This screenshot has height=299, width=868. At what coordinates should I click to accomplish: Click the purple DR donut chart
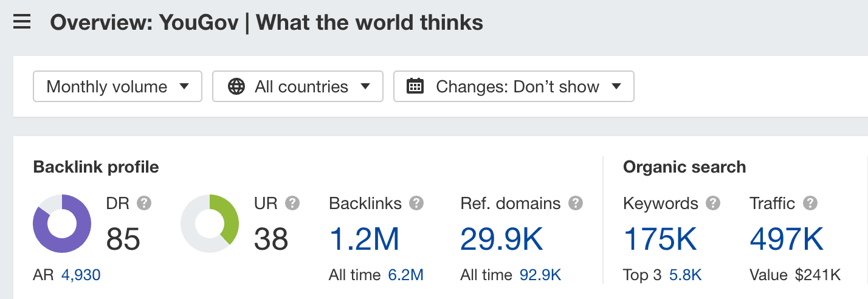pyautogui.click(x=62, y=224)
